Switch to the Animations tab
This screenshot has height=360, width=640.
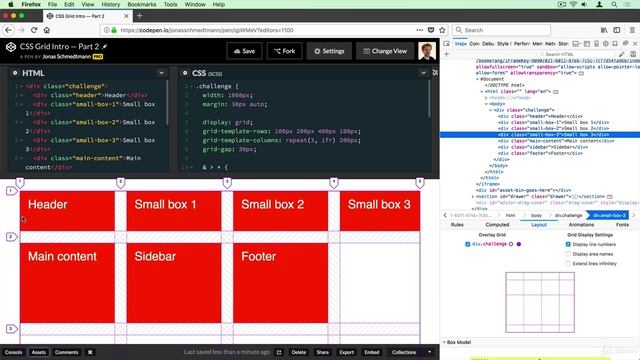click(x=581, y=225)
